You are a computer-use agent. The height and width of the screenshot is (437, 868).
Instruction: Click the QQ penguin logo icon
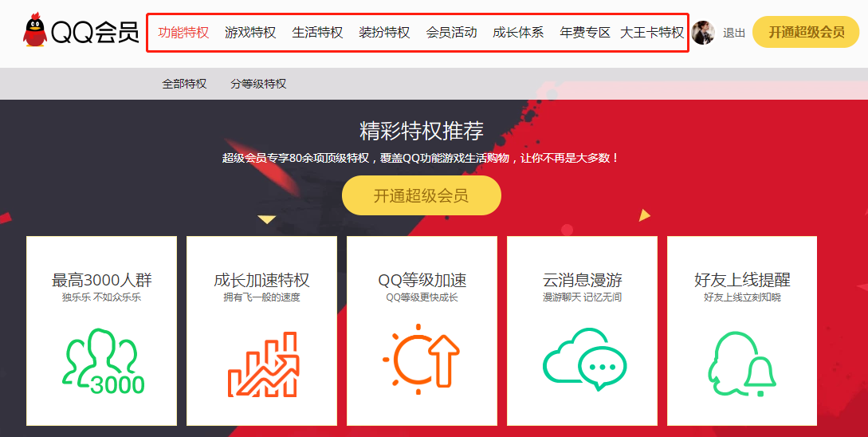(35, 30)
